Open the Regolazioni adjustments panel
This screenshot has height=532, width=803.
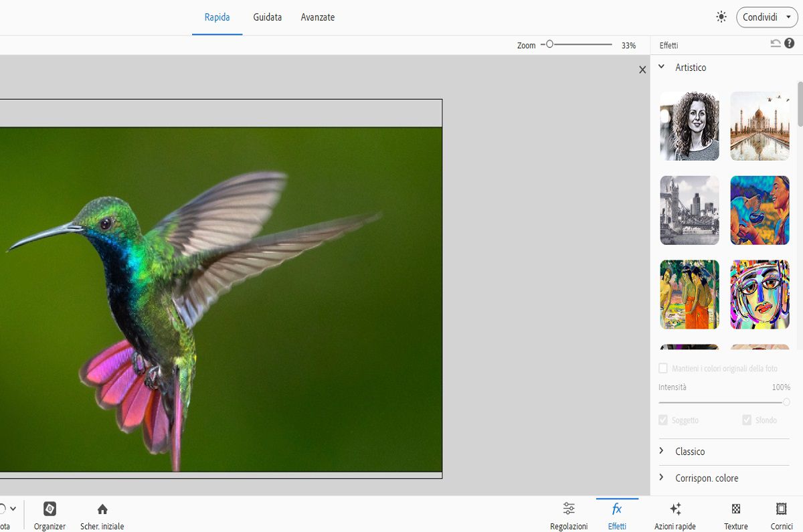[569, 515]
